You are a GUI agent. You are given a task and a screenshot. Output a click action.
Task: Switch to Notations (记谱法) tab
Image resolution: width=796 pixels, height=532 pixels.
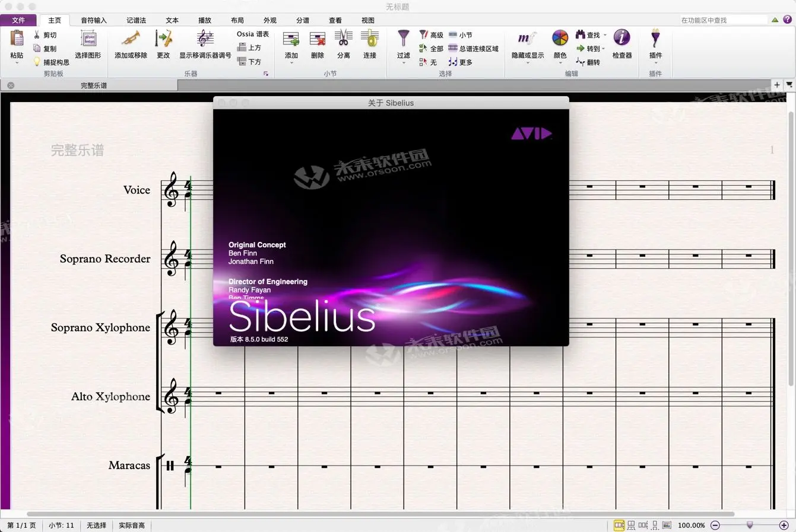click(x=136, y=20)
